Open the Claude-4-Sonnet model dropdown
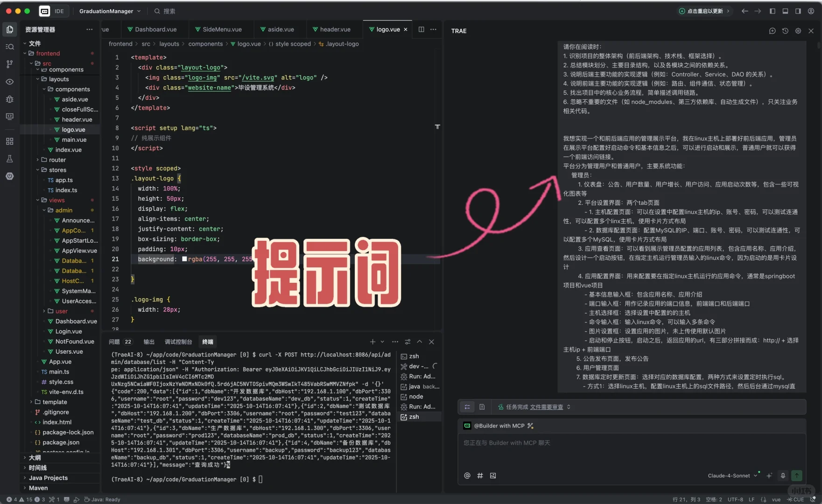Viewport: 822px width, 504px height. (732, 476)
